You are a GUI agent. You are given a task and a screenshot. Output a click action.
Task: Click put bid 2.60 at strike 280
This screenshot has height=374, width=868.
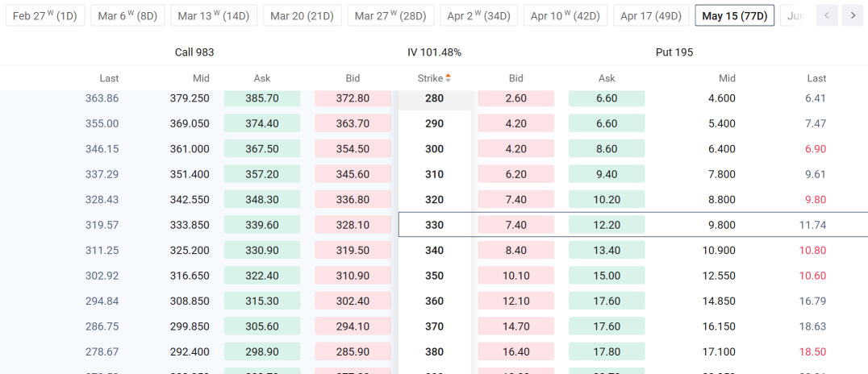(x=516, y=98)
